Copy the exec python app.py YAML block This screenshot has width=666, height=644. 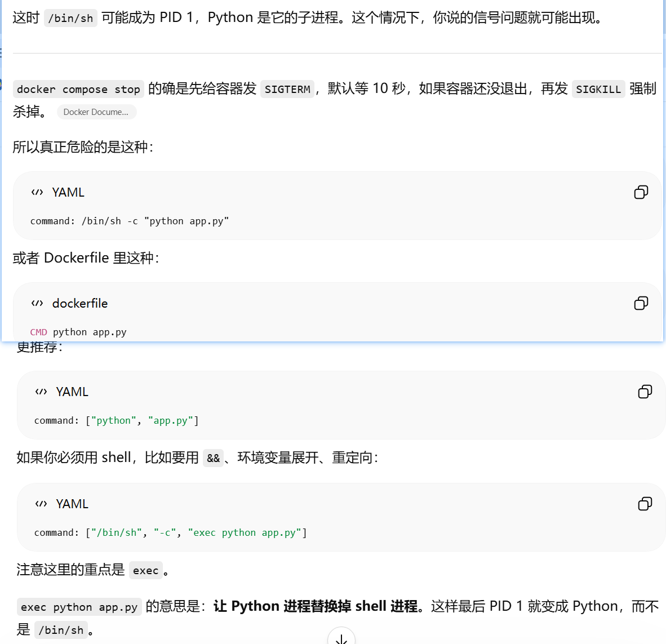pos(645,504)
